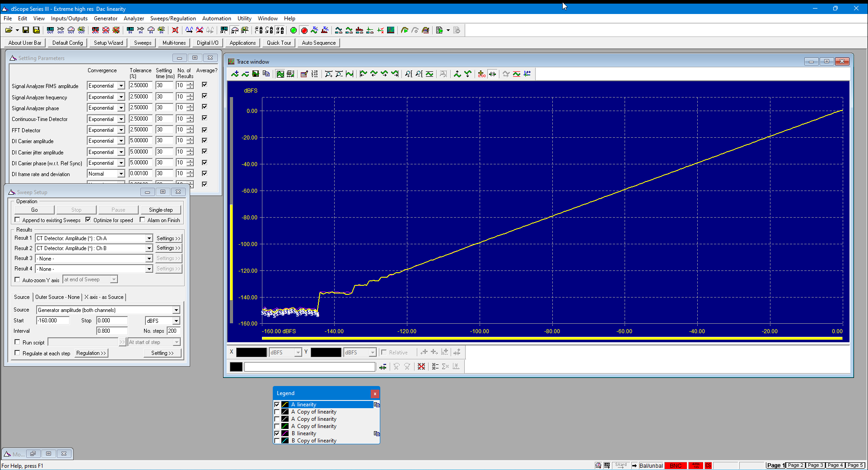Screen dimensions: 868x470
Task: Enable Append to existing Sweeps
Action: (18, 220)
